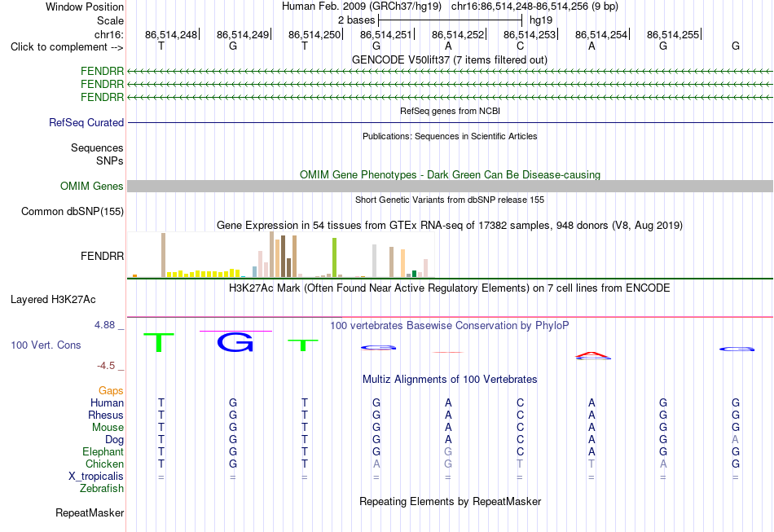The image size is (774, 532).
Task: Click the gray OMIM Genes bar
Action: pyautogui.click(x=450, y=186)
